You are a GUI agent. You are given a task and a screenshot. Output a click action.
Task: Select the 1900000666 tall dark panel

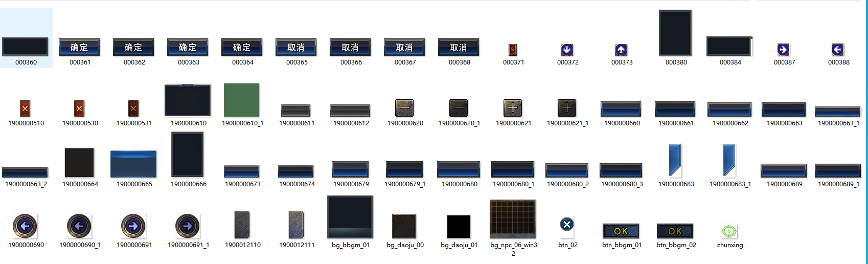coord(188,155)
